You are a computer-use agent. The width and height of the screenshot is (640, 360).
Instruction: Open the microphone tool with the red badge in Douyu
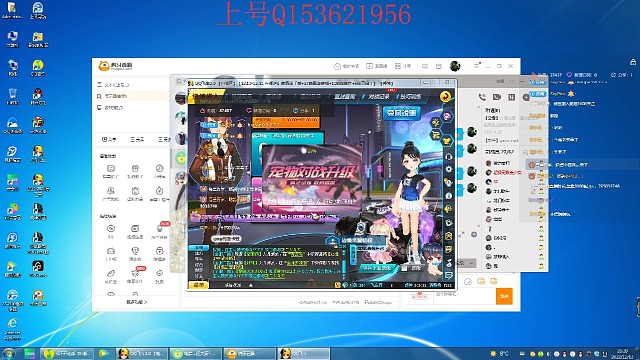pyautogui.click(x=160, y=229)
